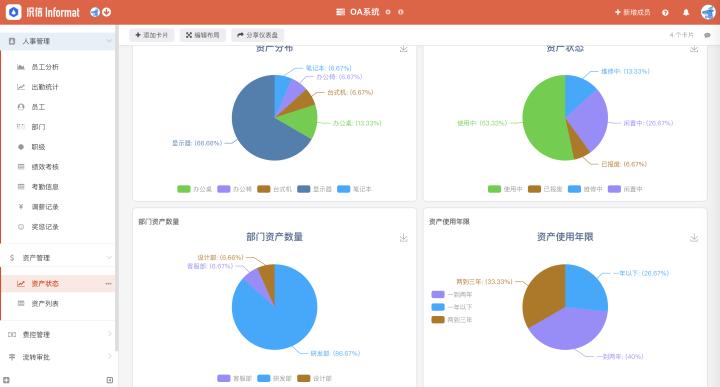The width and height of the screenshot is (720, 387).
Task: Click the info icon next to OA系统
Action: tap(400, 12)
